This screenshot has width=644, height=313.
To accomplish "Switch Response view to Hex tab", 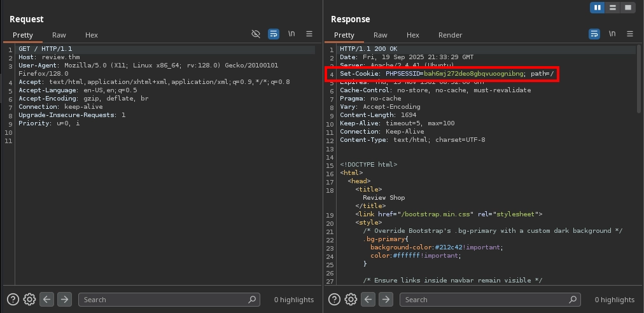I will 413,35.
